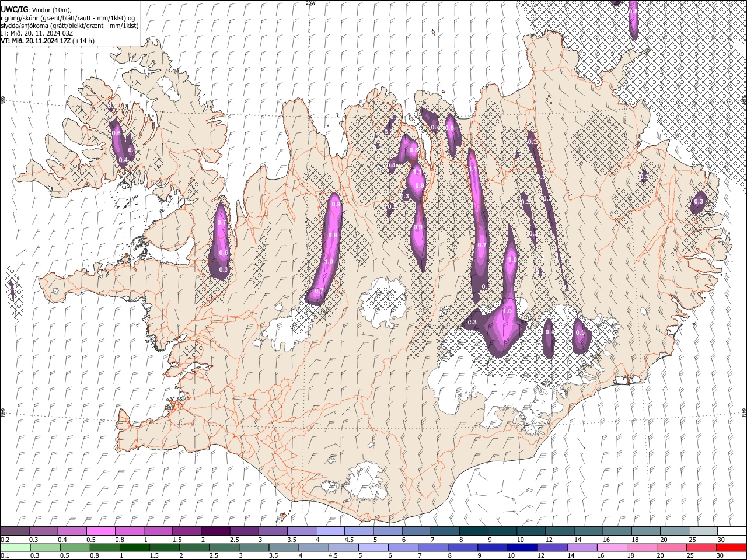Click the deep blue 10 swatch, lower scale
The width and height of the screenshot is (747, 560).
[x=522, y=547]
